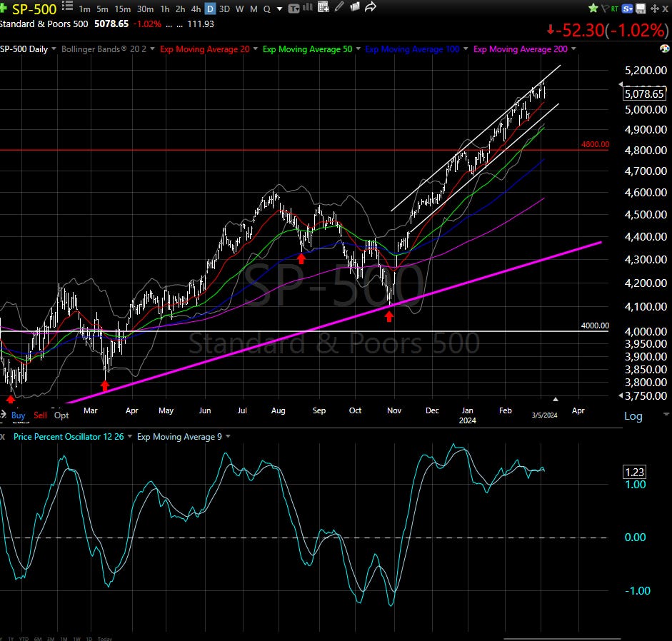
Task: Click the SP-500 ticker symbol
Action: (34, 9)
